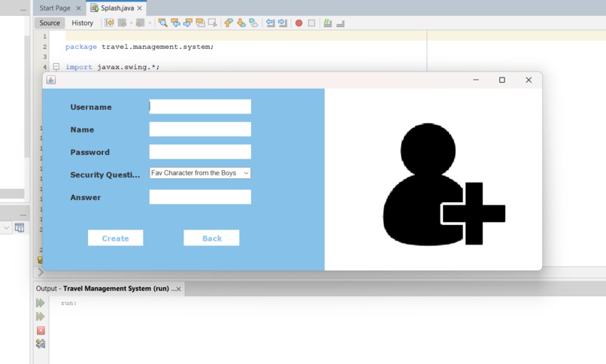Screen dimensions: 606x364
Task: Click Find Next Occurrence icon
Action: coord(188,23)
